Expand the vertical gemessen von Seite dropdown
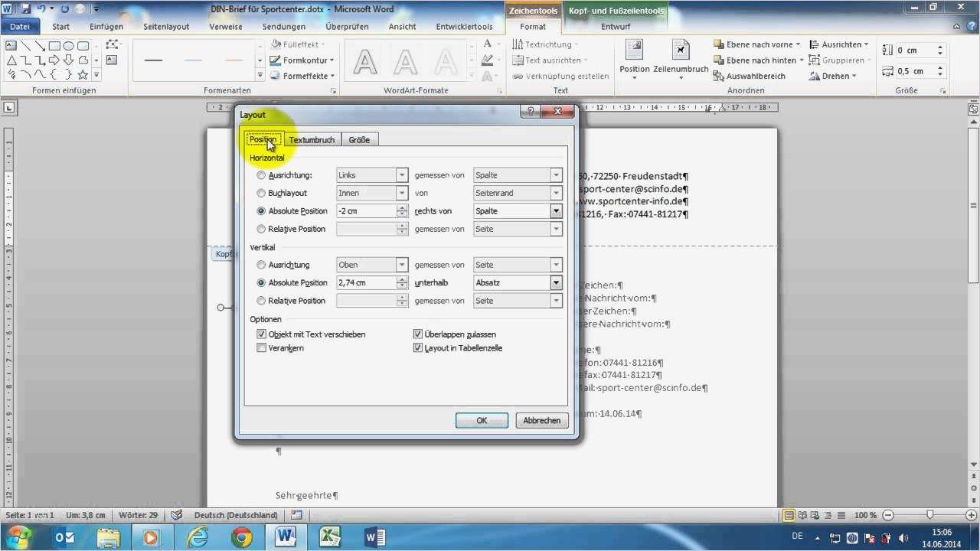Image resolution: width=980 pixels, height=551 pixels. tap(556, 300)
